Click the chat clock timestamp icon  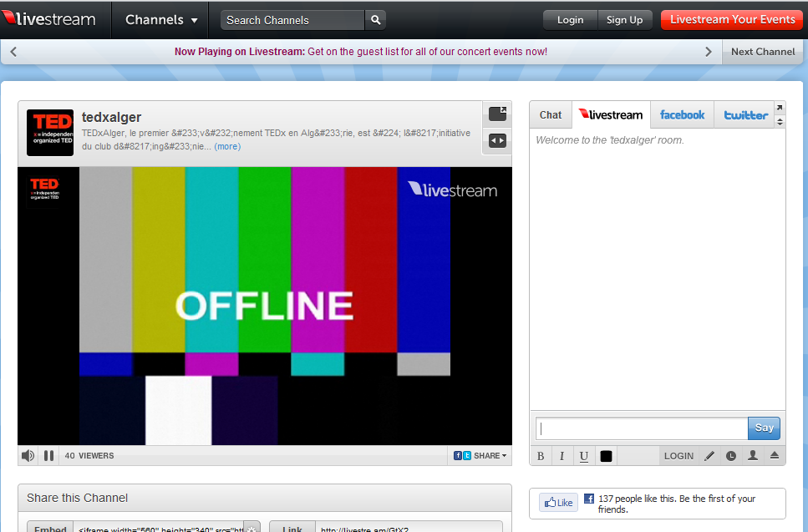click(x=731, y=456)
